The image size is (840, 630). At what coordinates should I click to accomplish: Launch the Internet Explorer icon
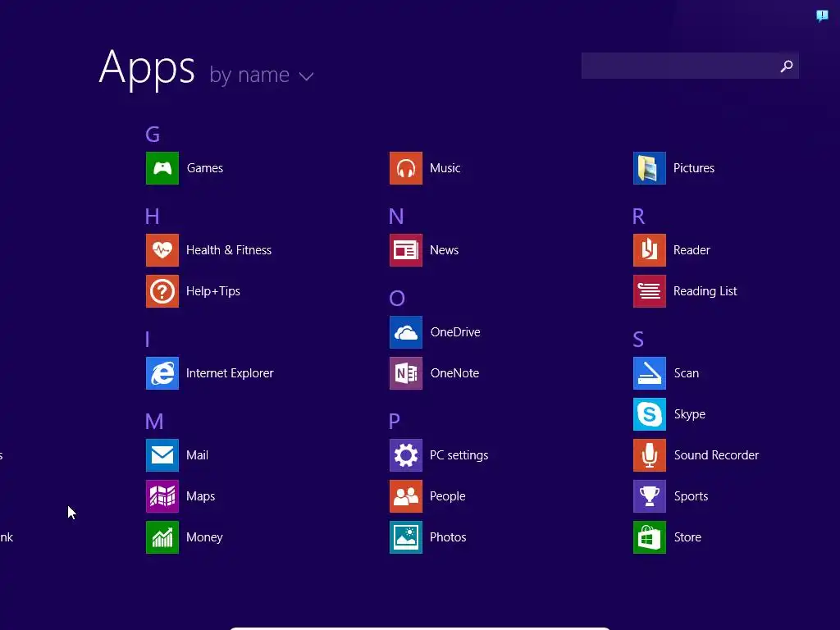[162, 373]
